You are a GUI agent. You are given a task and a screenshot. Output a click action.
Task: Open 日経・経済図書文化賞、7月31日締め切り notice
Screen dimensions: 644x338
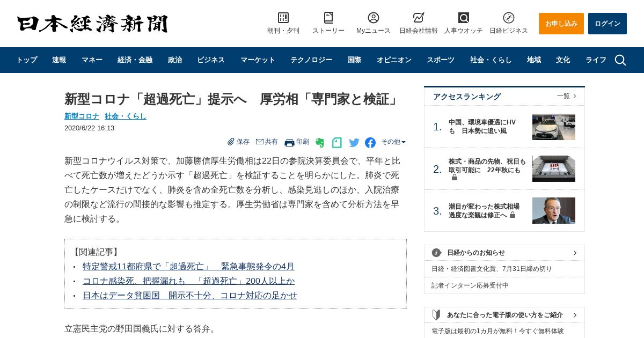(x=492, y=269)
